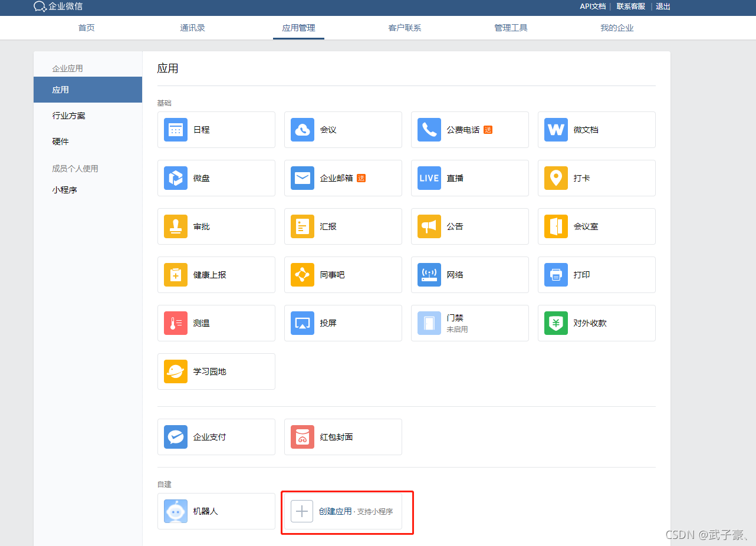Viewport: 756px width, 546px height.
Task: Click the 企业邮箱 envelope icon
Action: (x=303, y=178)
